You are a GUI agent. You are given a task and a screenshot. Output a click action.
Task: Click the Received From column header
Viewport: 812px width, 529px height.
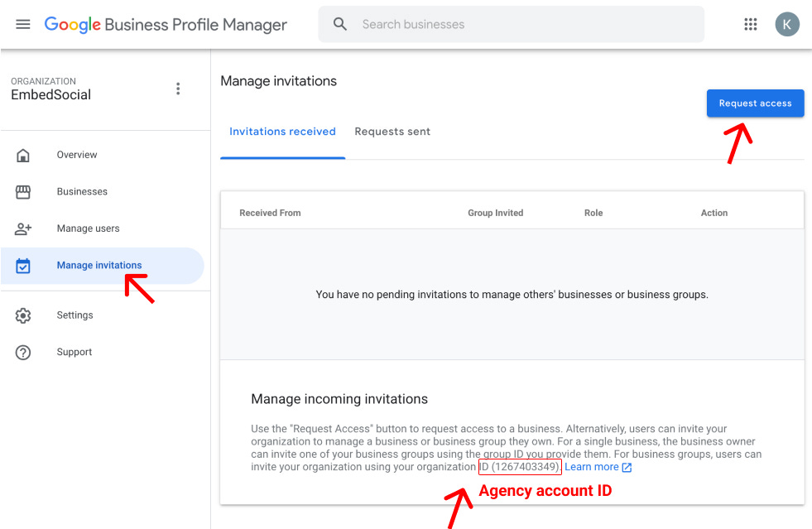[x=270, y=213]
